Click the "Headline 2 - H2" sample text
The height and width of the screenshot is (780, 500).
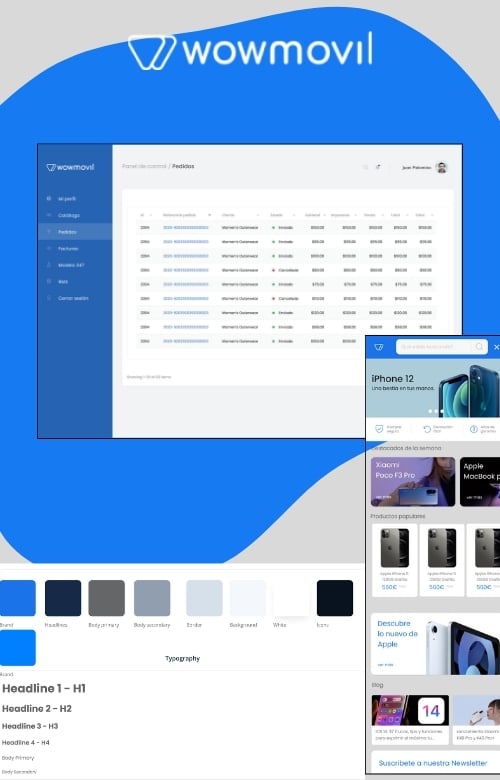coord(37,708)
